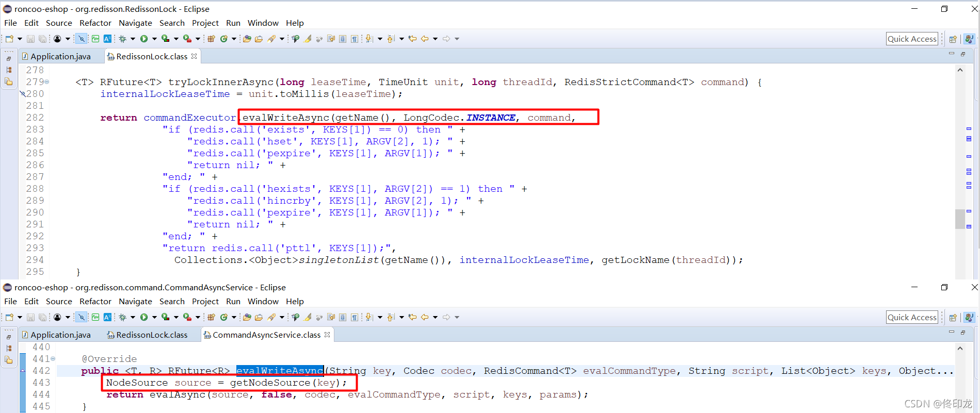Open Debug dropdown arrow in RedissonLock window
This screenshot has width=980, height=413.
pos(133,39)
